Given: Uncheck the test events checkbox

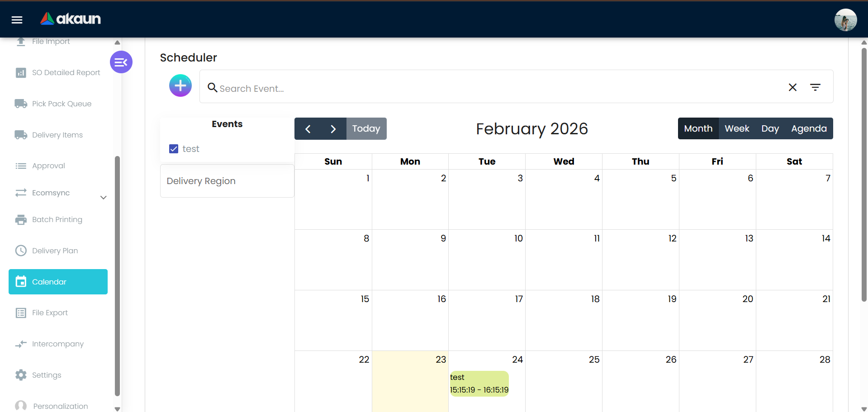Looking at the screenshot, I should pyautogui.click(x=174, y=149).
